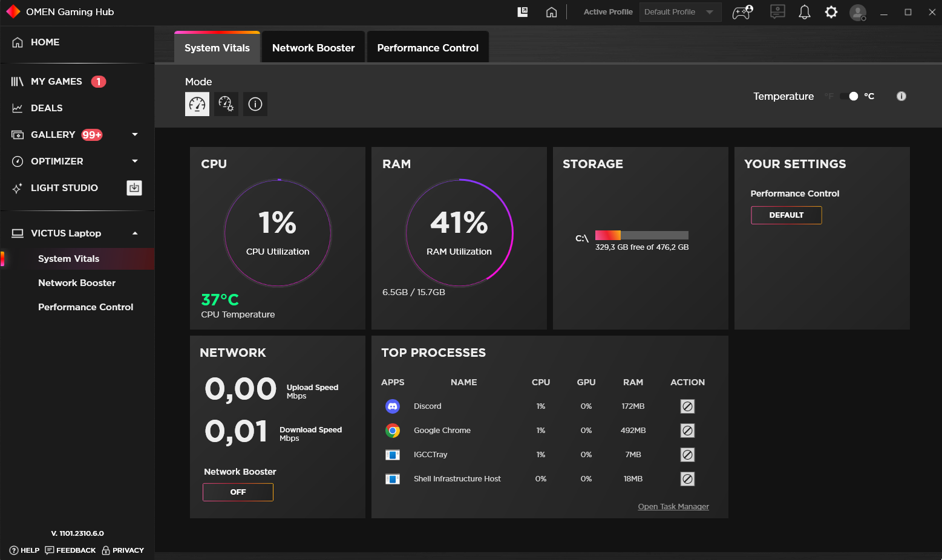Click the Gallery 99+ badge

click(x=92, y=135)
